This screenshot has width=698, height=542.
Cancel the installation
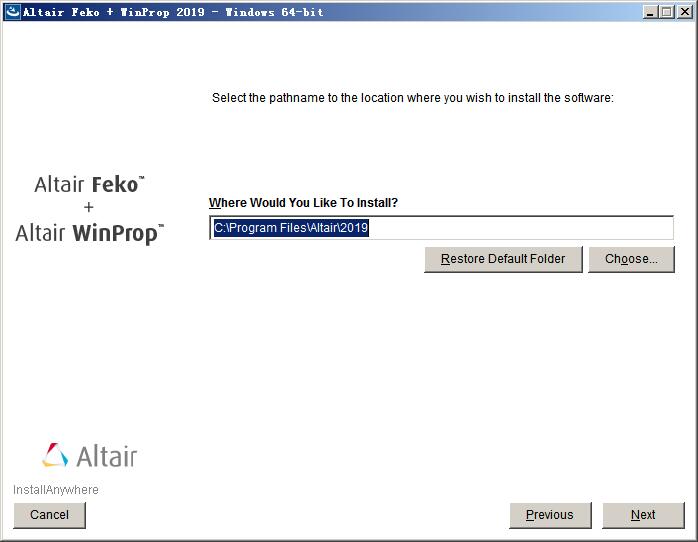(49, 515)
